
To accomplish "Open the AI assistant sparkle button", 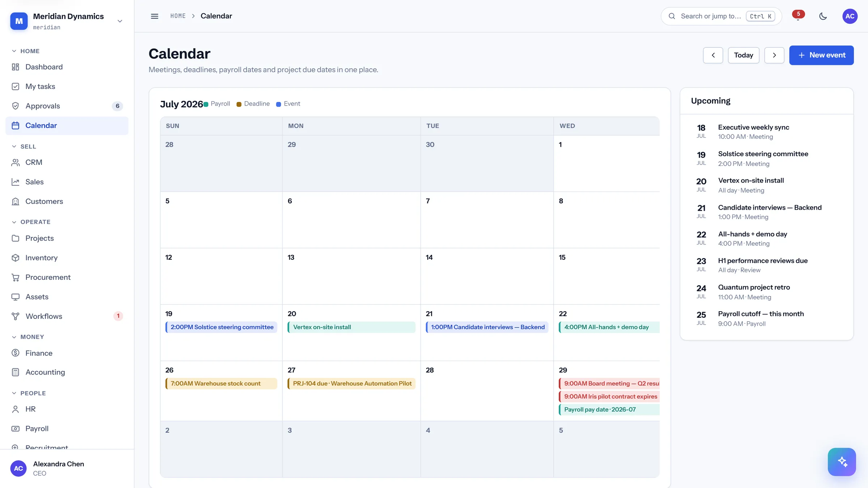I will coord(842,462).
